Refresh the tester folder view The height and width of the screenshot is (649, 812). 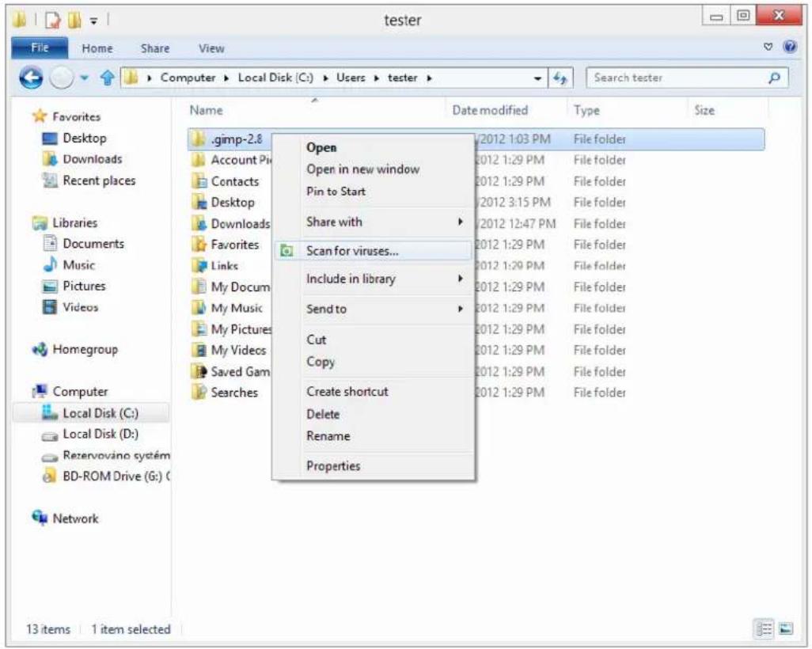tap(560, 78)
